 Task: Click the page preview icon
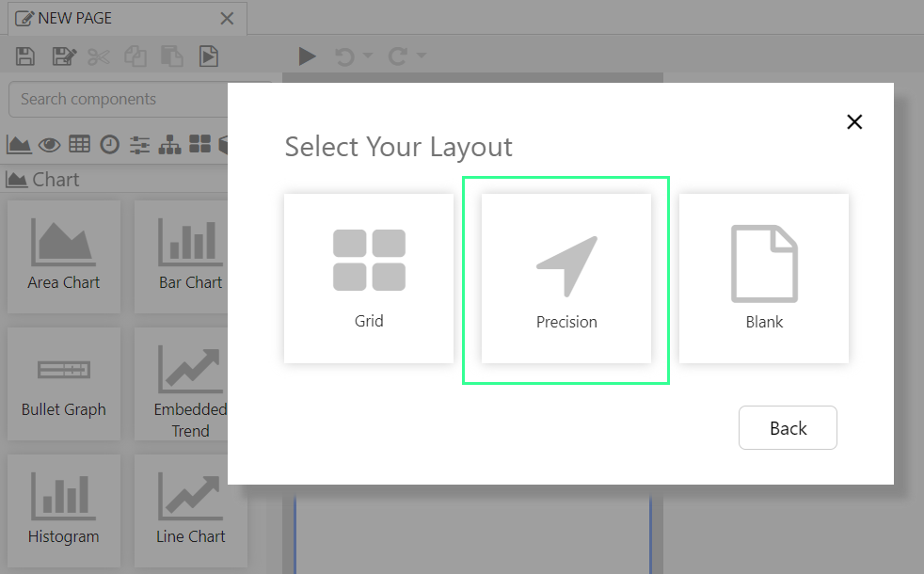[209, 56]
